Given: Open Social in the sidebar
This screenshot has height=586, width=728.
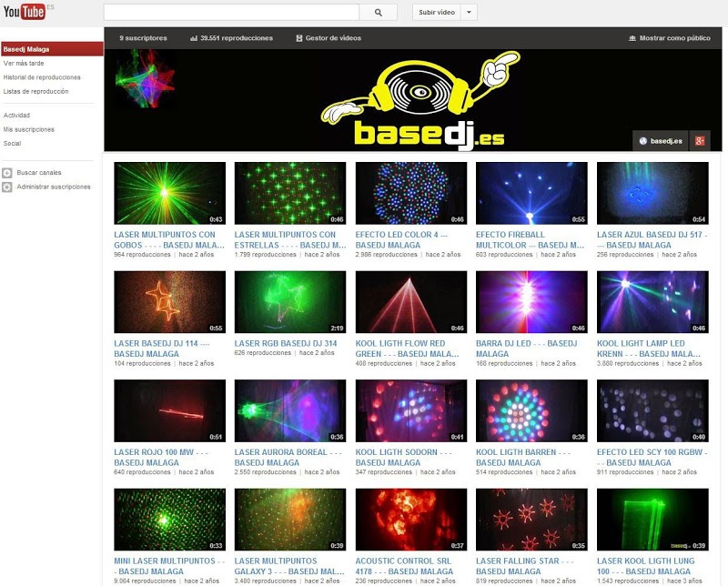Looking at the screenshot, I should tap(12, 144).
